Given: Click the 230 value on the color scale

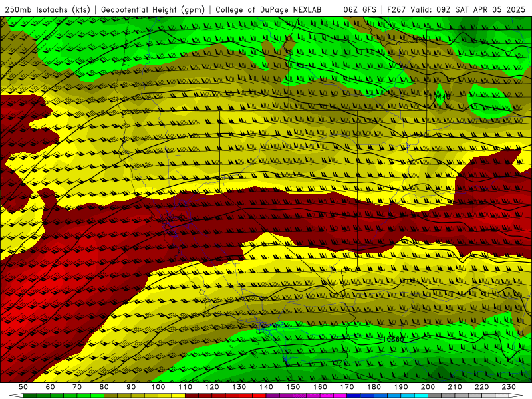Looking at the screenshot, I should (x=509, y=387).
